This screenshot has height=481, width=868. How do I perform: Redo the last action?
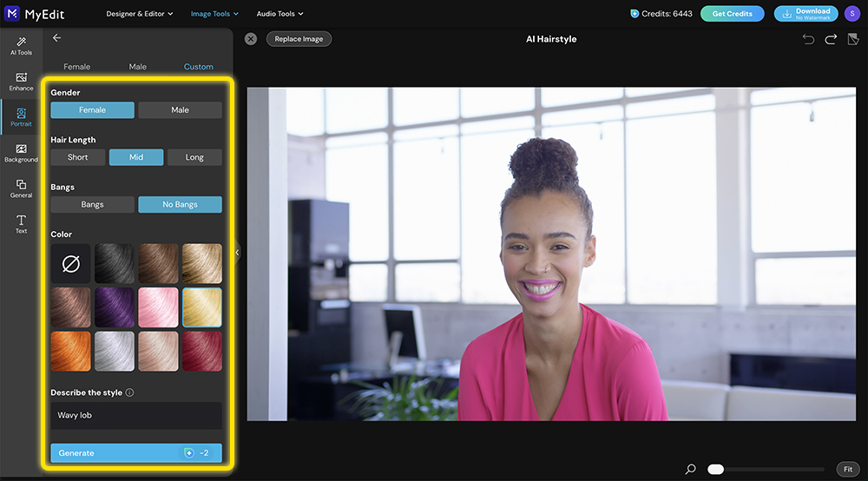[x=831, y=39]
